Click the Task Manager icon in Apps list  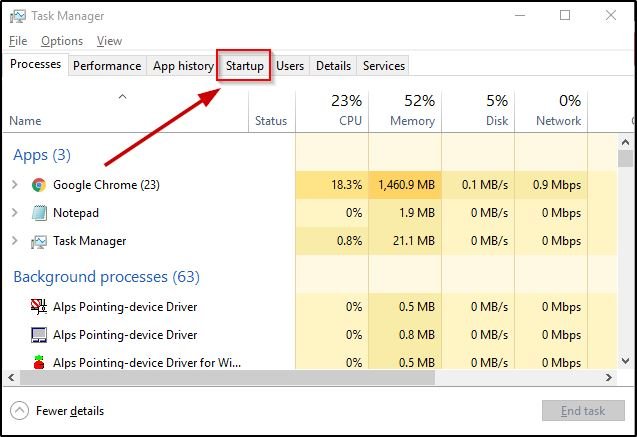point(39,242)
